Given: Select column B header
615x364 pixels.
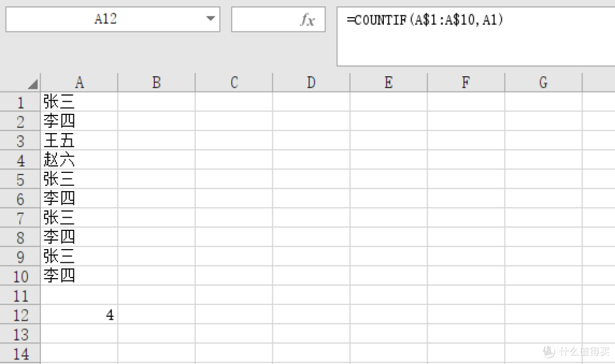Looking at the screenshot, I should [x=157, y=82].
